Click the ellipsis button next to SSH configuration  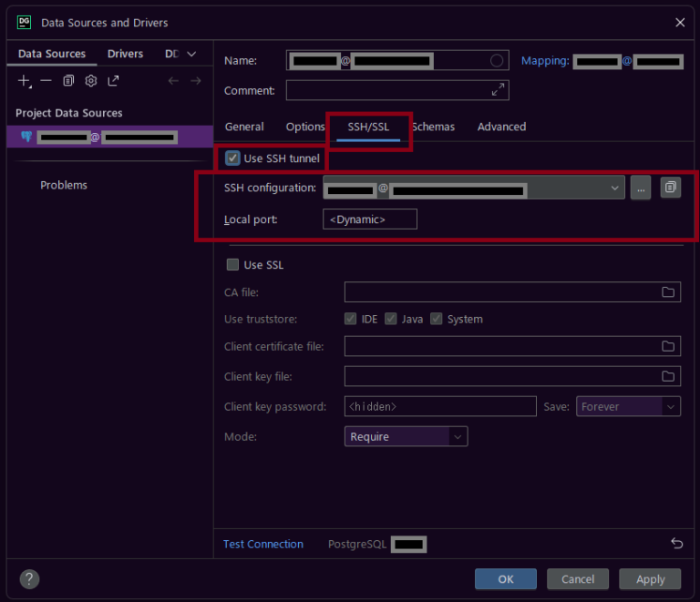[641, 188]
